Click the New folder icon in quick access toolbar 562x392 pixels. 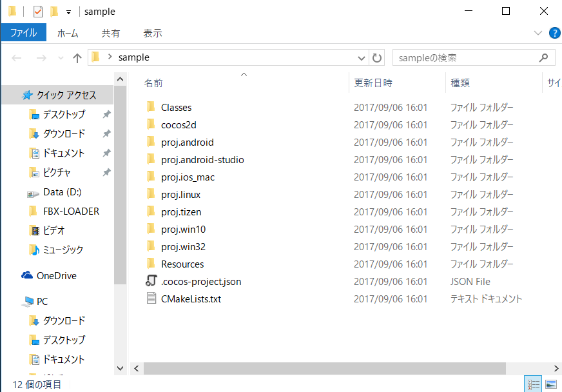54,12
